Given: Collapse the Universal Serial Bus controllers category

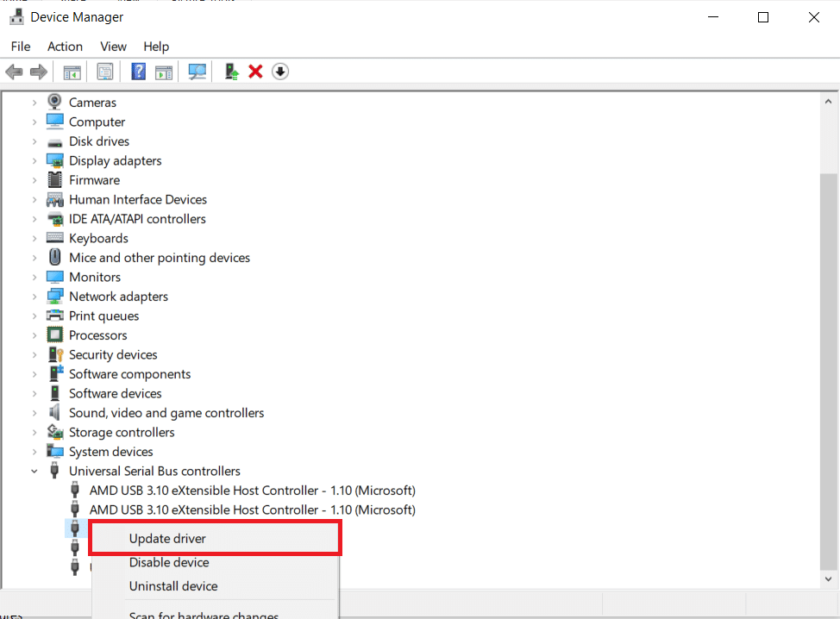Looking at the screenshot, I should 34,471.
